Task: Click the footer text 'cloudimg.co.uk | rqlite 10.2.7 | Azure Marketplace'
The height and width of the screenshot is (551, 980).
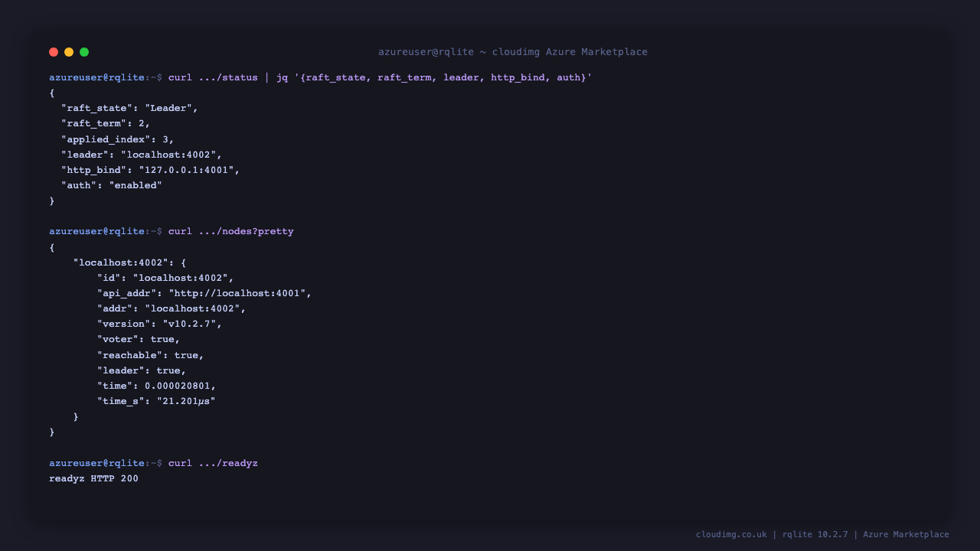Action: (822, 534)
